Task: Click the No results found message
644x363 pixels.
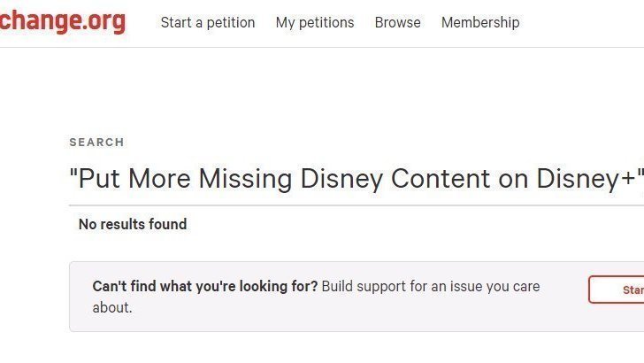Action: pyautogui.click(x=133, y=224)
